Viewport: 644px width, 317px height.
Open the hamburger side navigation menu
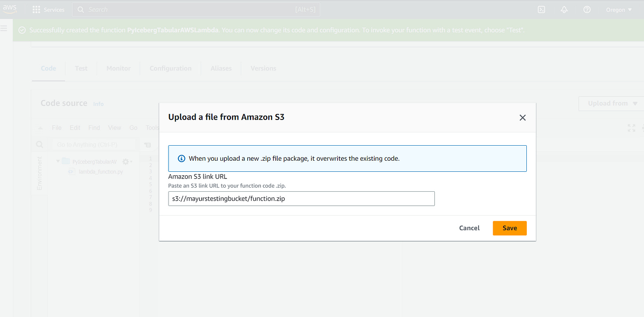(4, 28)
